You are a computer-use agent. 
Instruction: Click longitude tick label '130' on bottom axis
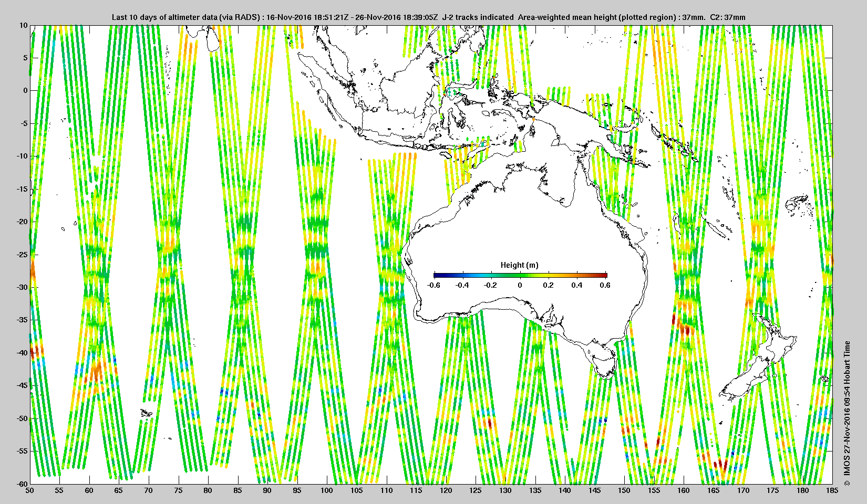click(505, 490)
